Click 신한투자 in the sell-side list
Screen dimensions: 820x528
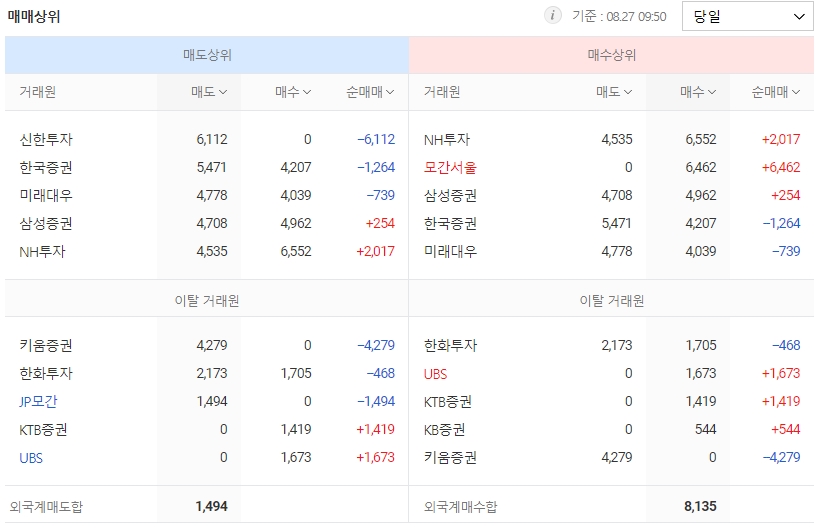(x=46, y=140)
